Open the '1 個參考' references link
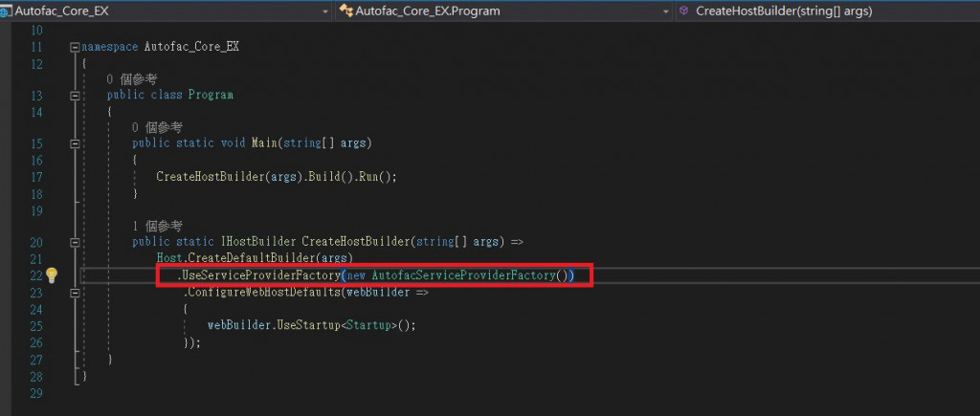 pos(157,226)
